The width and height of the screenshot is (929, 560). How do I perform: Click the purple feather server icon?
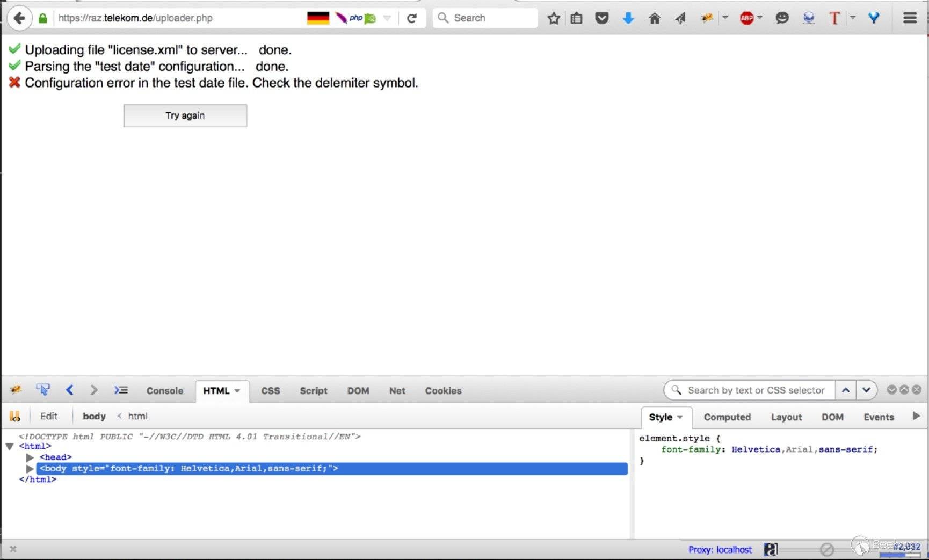pos(341,18)
